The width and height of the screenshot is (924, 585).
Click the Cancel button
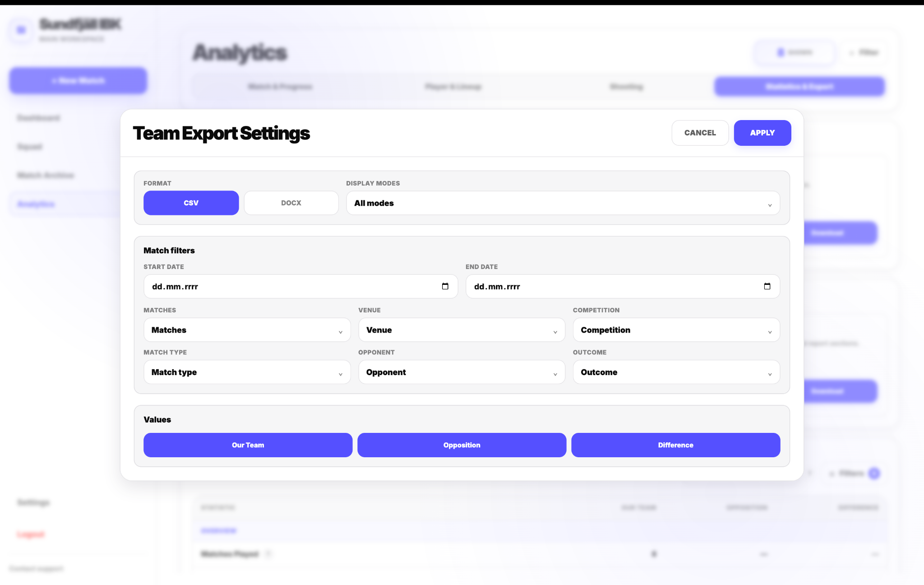700,133
